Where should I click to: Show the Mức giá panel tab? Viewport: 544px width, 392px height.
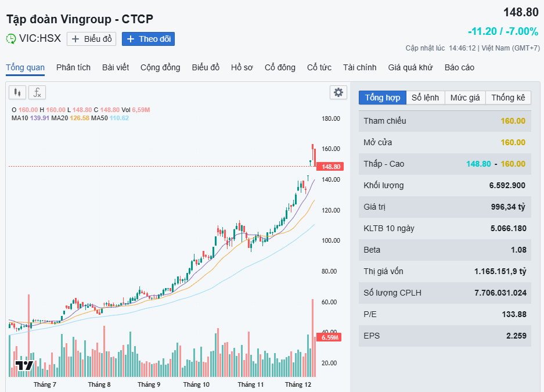(x=465, y=98)
